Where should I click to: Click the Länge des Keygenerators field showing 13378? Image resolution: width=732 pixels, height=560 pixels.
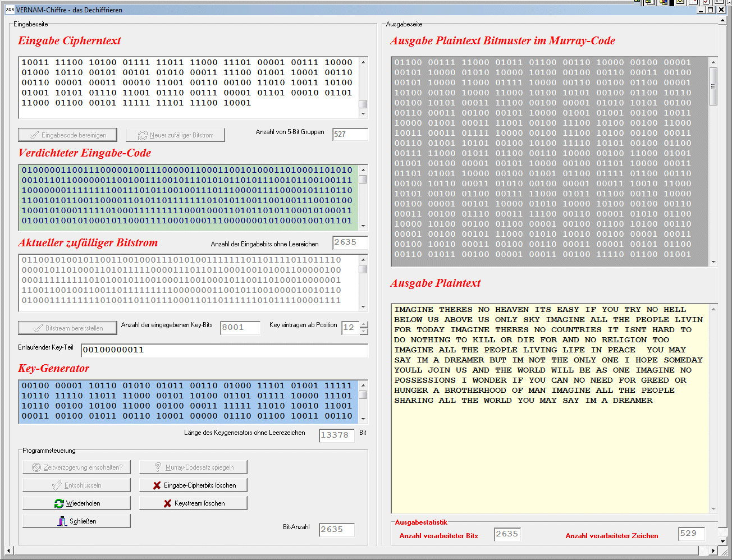[337, 435]
